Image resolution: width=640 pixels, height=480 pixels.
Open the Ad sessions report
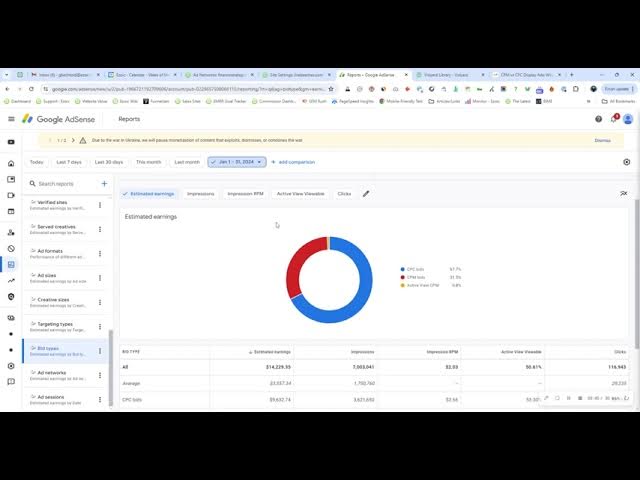tap(59, 400)
